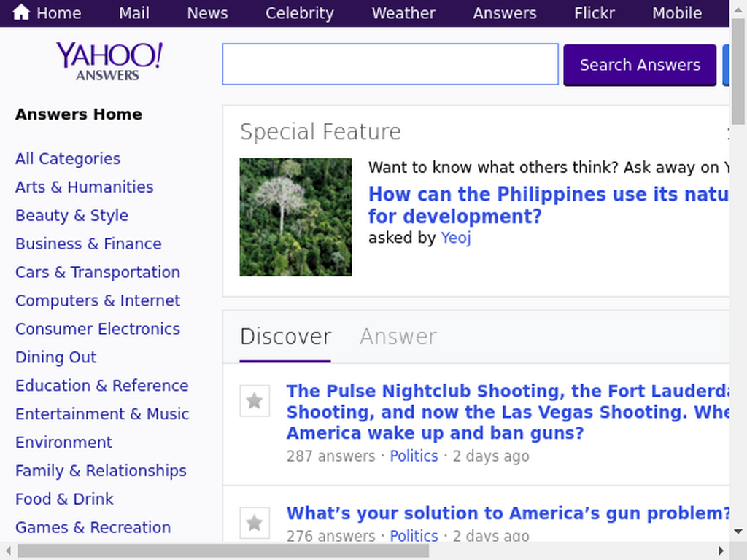Open Weather from the top bar
747x560 pixels.
pyautogui.click(x=403, y=13)
